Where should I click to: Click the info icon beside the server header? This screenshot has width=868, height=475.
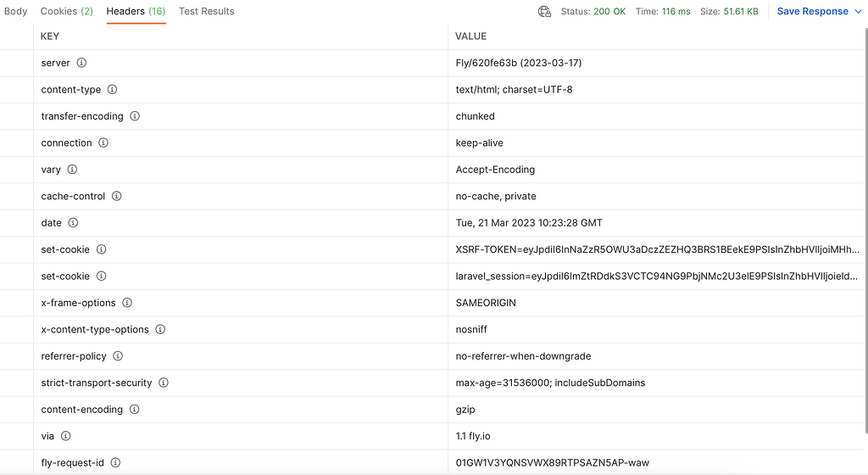pyautogui.click(x=81, y=63)
